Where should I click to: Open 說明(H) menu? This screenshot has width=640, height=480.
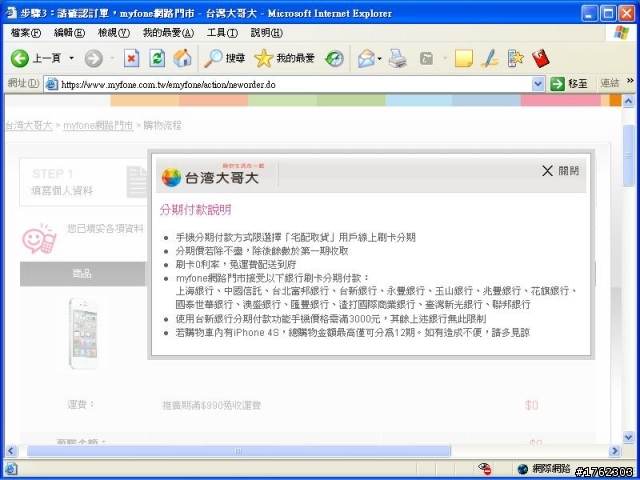(x=267, y=33)
